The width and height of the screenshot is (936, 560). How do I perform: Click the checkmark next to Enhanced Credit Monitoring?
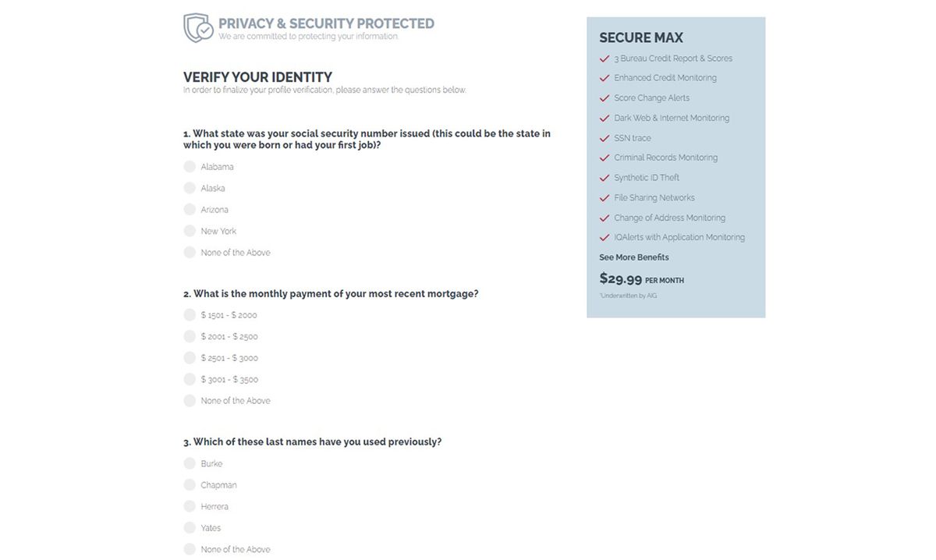coord(604,78)
